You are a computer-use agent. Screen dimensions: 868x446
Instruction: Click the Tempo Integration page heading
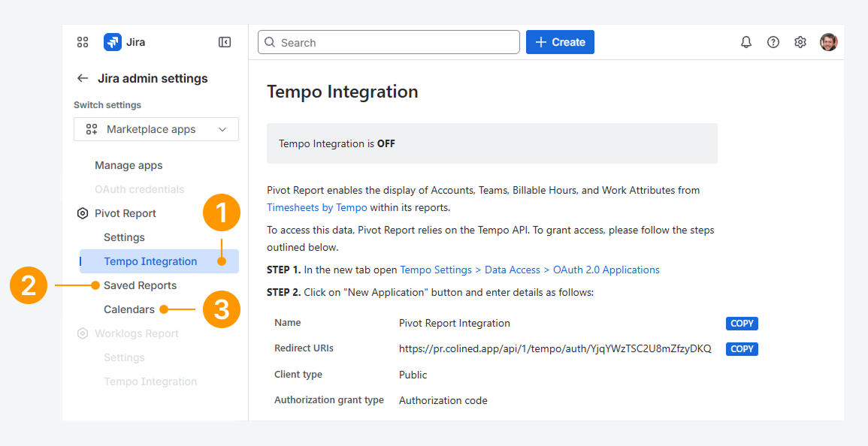pos(342,92)
